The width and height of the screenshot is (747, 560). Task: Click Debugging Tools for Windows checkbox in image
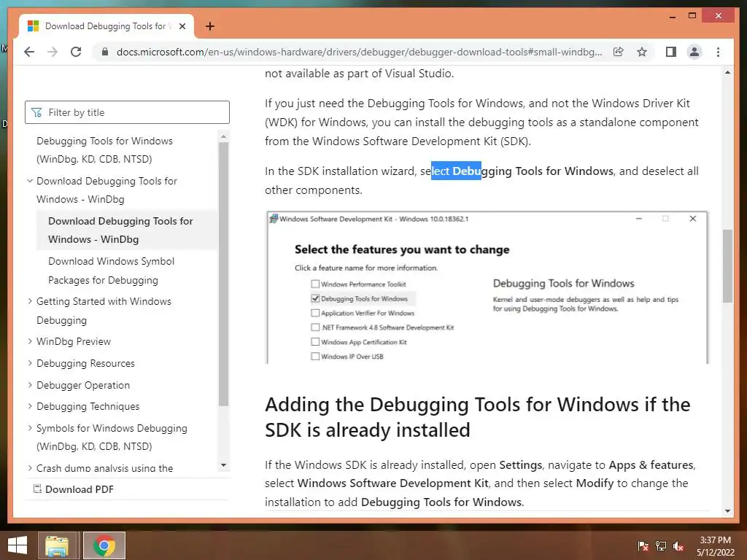[x=315, y=298]
